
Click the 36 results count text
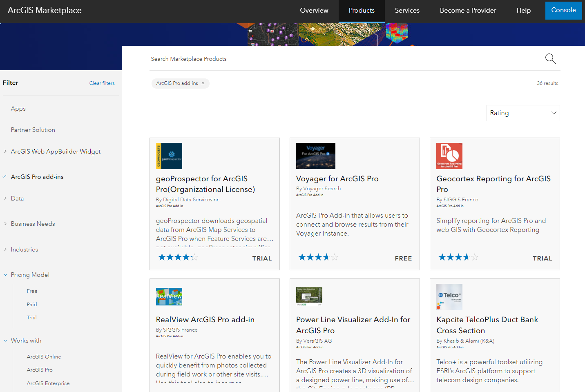pos(547,83)
